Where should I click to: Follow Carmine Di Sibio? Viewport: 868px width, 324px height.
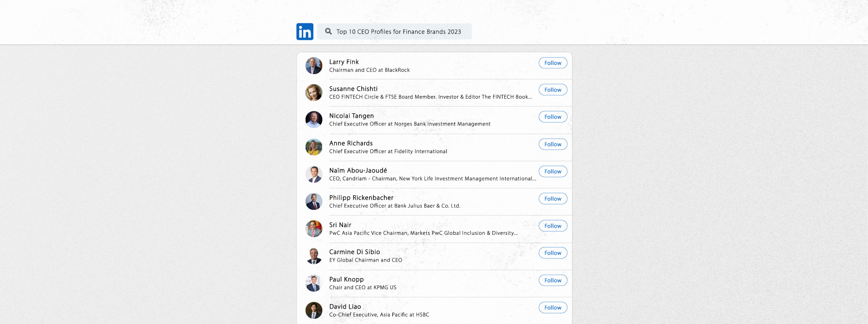pyautogui.click(x=553, y=253)
